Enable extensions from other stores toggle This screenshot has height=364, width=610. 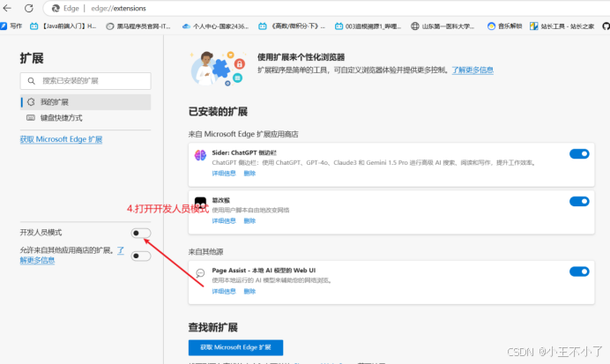(x=141, y=256)
